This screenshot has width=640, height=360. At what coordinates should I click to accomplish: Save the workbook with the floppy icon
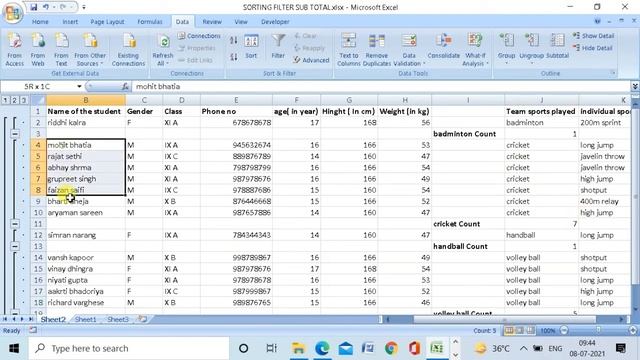[34, 7]
